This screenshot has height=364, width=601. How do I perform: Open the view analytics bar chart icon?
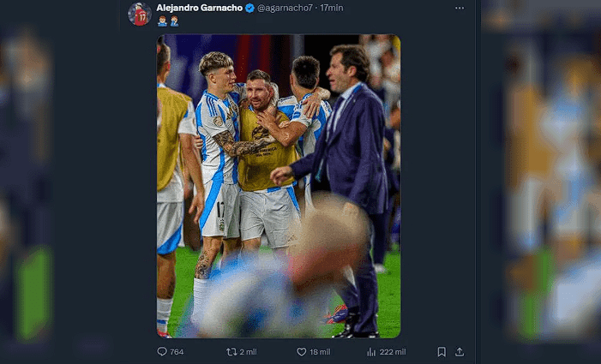point(371,351)
